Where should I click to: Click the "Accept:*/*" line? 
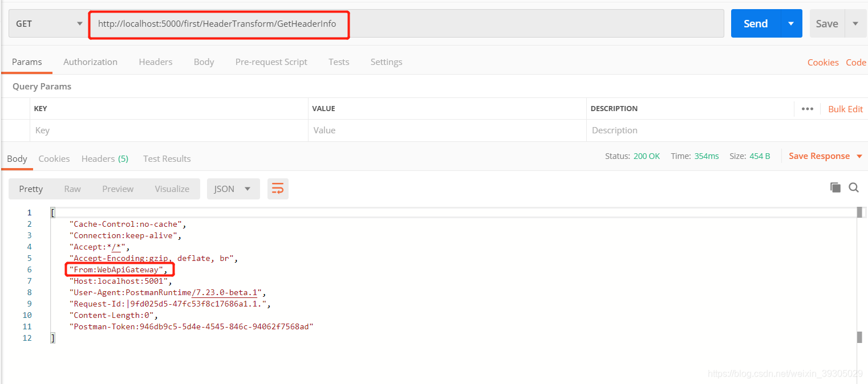pyautogui.click(x=100, y=247)
